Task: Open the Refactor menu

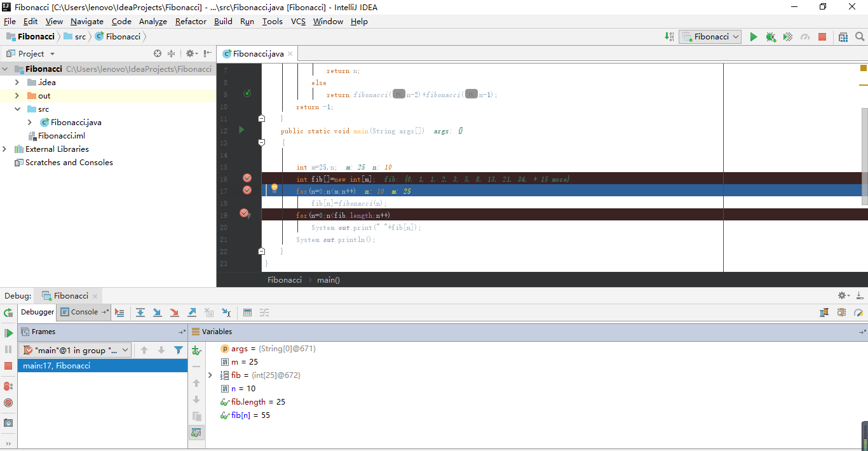Action: [x=191, y=21]
